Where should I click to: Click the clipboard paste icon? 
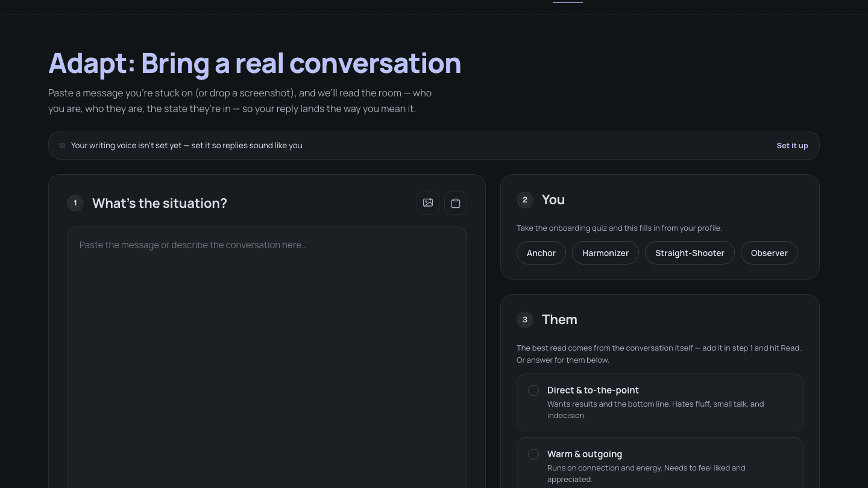tap(456, 203)
